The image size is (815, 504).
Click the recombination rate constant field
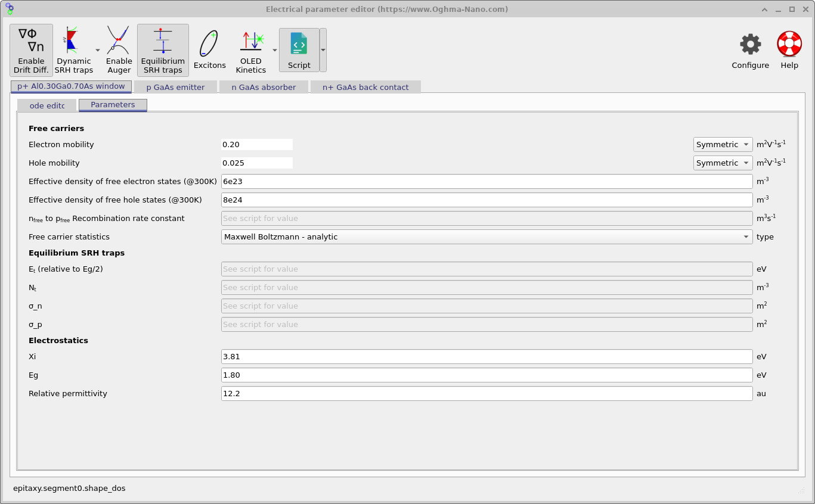click(486, 218)
